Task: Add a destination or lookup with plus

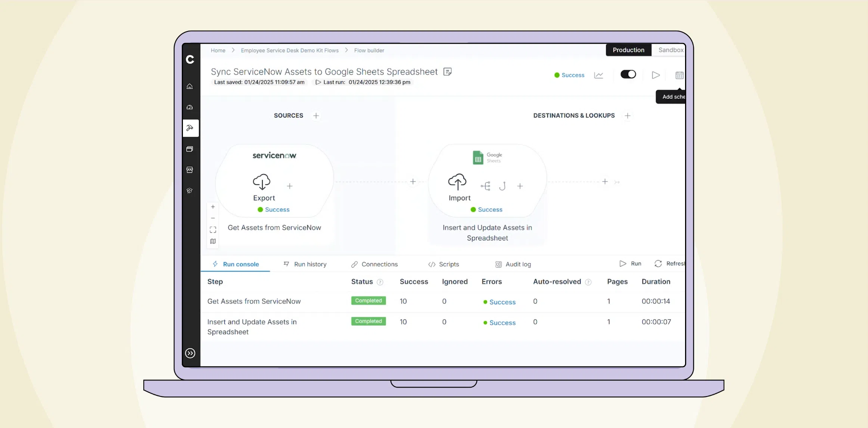Action: click(x=628, y=116)
